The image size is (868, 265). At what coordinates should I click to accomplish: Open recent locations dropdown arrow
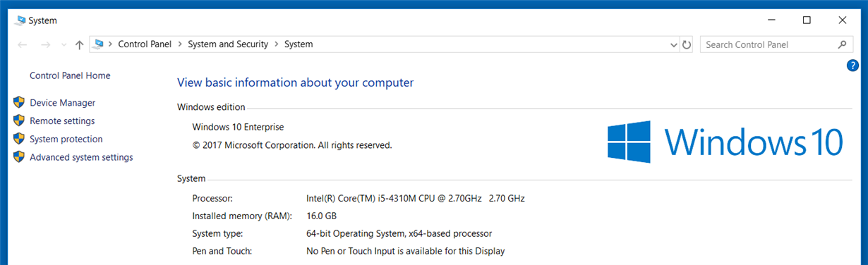(64, 45)
